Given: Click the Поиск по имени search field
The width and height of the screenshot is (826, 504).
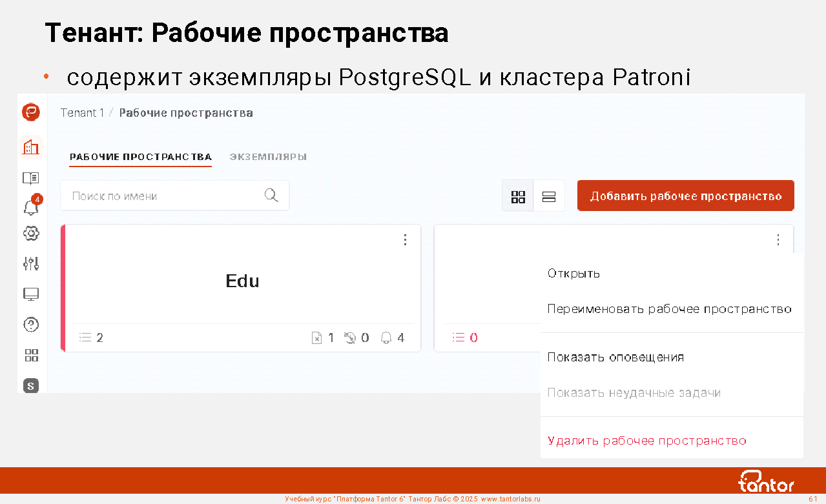Looking at the screenshot, I should [x=165, y=196].
